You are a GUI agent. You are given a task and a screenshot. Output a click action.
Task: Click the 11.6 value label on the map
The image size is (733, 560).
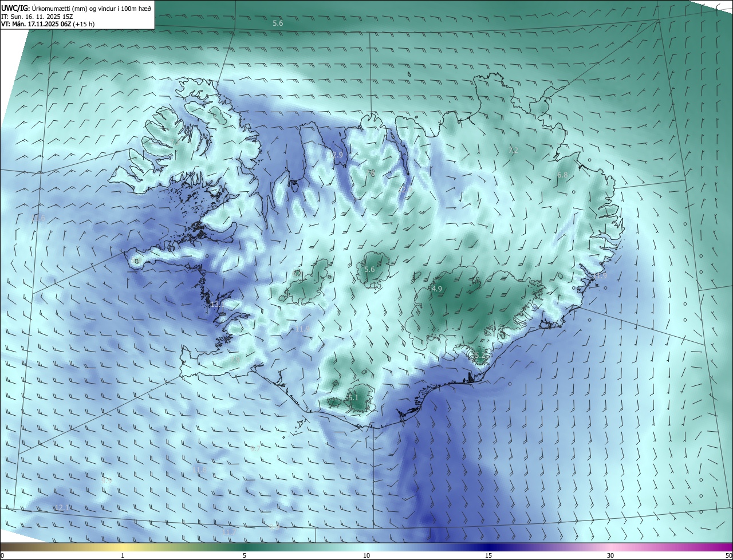(199, 470)
